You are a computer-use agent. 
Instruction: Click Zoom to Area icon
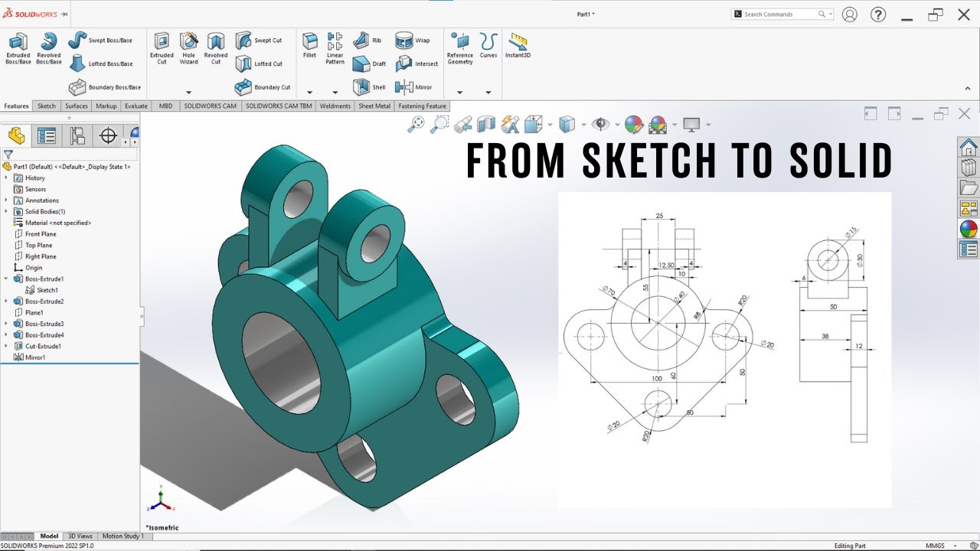[439, 124]
